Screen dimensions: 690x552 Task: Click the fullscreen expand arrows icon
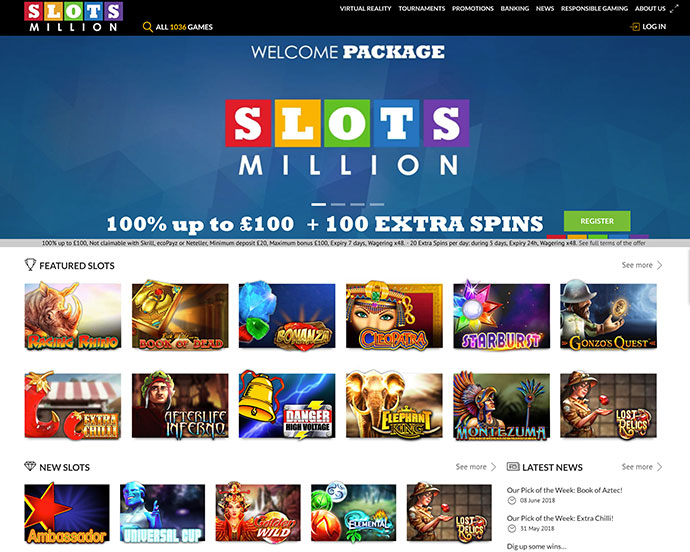(x=674, y=8)
